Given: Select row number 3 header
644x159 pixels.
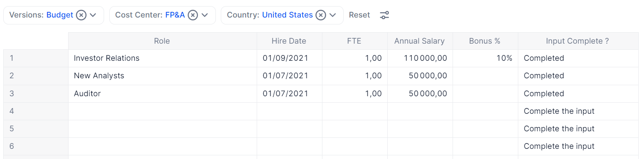Looking at the screenshot, I should click(36, 94).
